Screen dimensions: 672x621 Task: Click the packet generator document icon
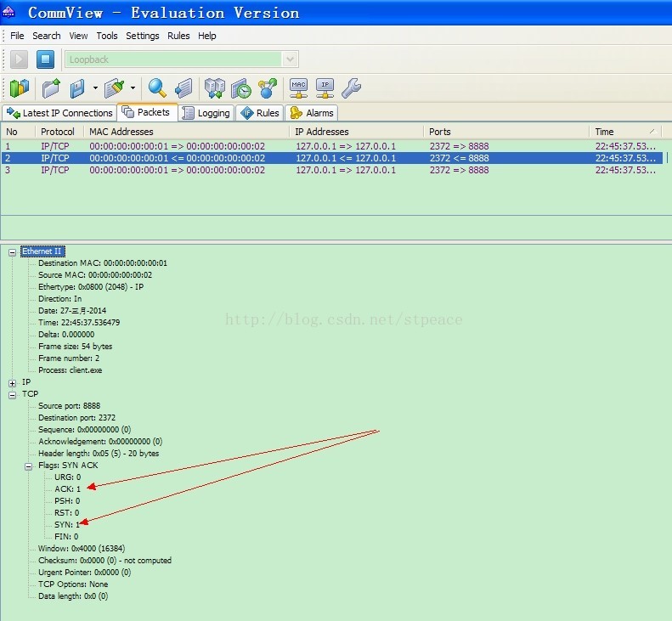(x=184, y=88)
